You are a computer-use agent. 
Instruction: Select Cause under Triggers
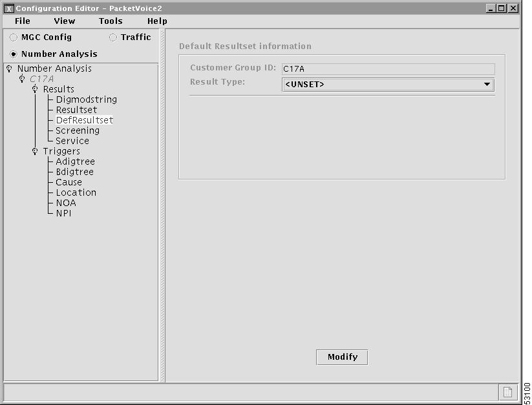pos(69,182)
